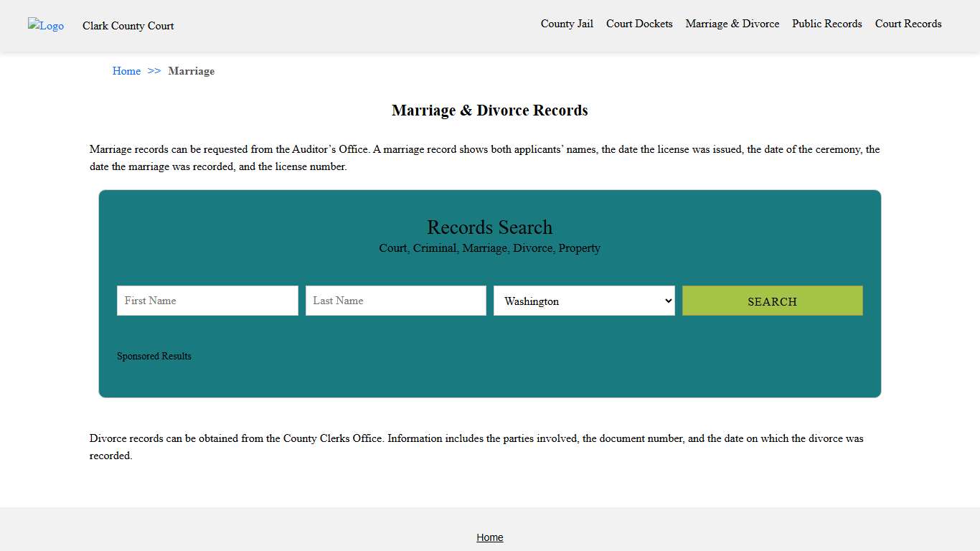980x551 pixels.
Task: Click the Sponsored Results label
Action: 154,356
